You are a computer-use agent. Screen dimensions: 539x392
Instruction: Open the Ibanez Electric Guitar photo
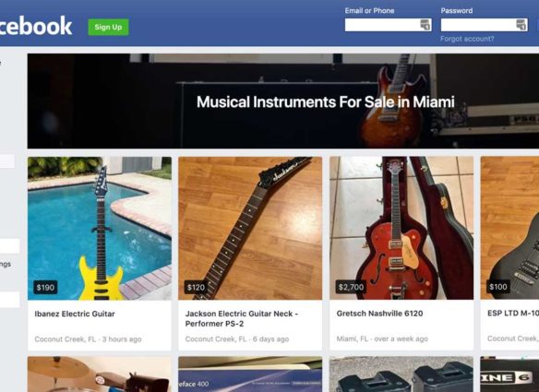click(100, 228)
